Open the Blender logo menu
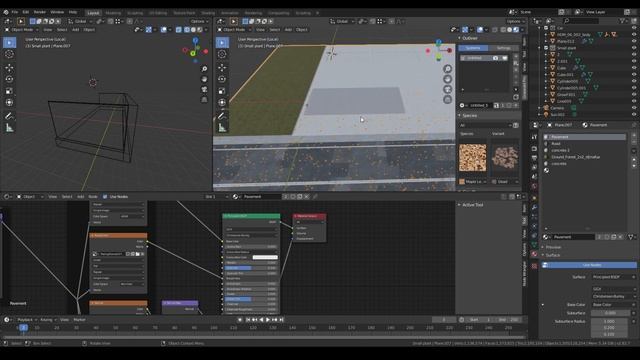This screenshot has height=360, width=640. point(6,12)
